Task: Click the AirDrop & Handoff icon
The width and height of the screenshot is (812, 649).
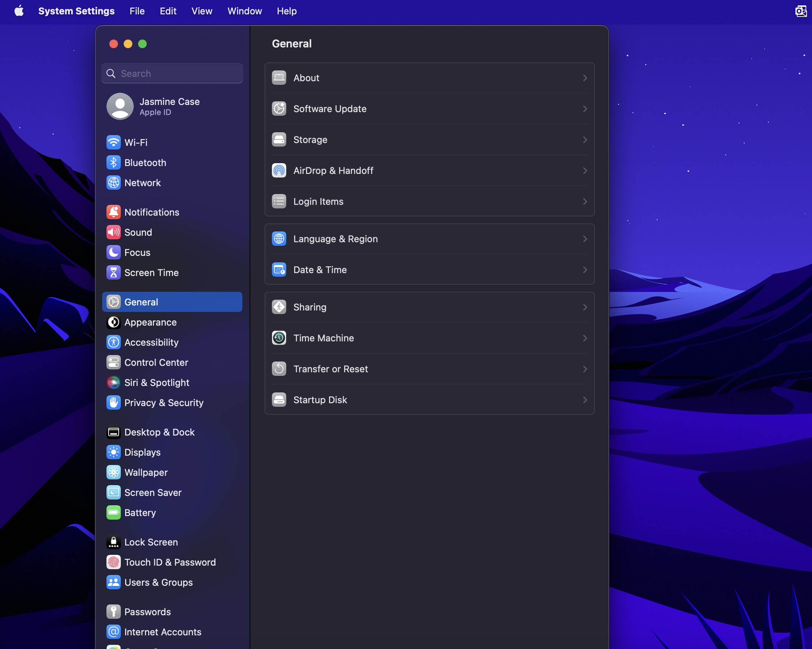Action: pyautogui.click(x=279, y=171)
